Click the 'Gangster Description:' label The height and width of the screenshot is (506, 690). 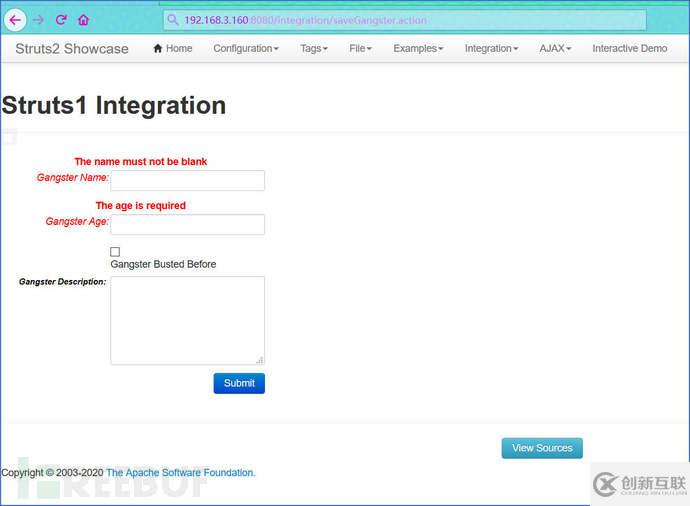click(x=62, y=282)
